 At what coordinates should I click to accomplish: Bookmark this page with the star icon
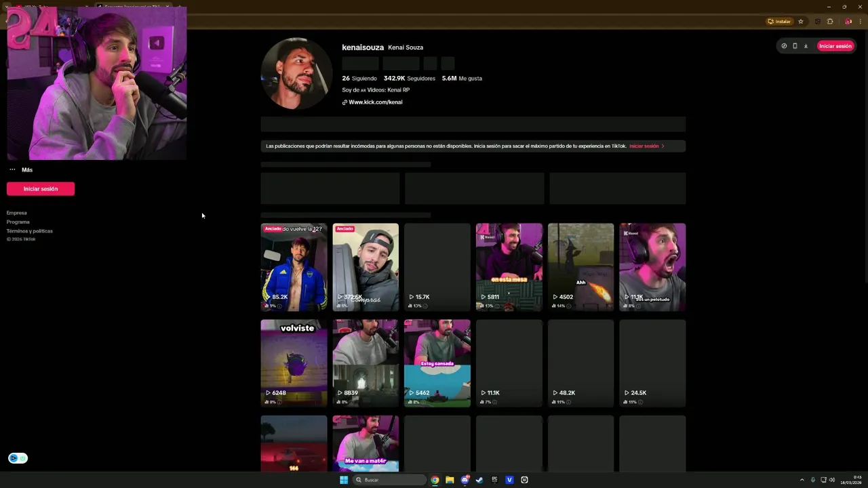[801, 21]
